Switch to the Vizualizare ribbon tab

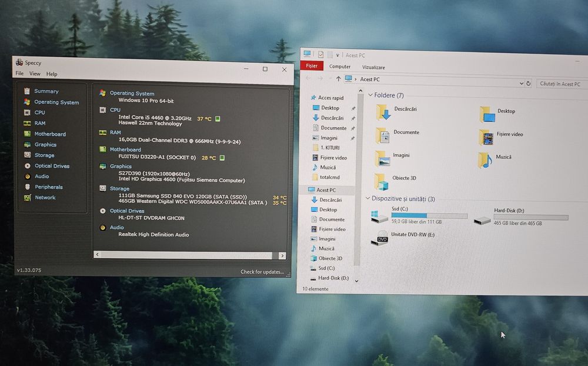[x=373, y=67]
